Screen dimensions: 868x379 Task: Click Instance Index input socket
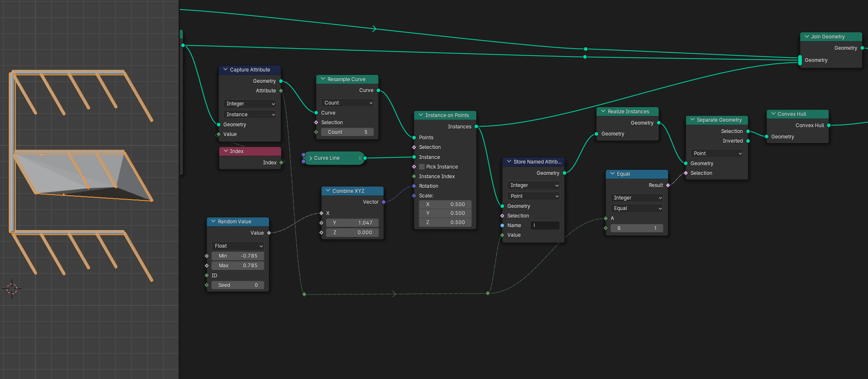pyautogui.click(x=414, y=177)
